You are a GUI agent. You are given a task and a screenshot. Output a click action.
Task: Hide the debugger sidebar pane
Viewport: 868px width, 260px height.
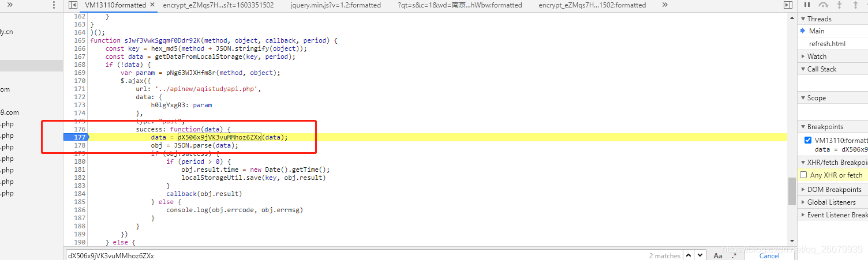pyautogui.click(x=788, y=5)
